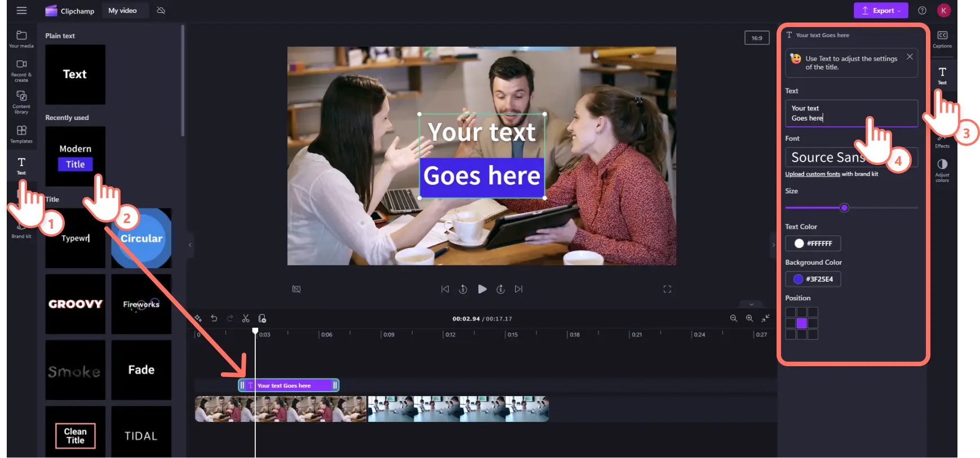Image resolution: width=980 pixels, height=458 pixels.
Task: Open Templates tab in left sidebar
Action: click(x=21, y=134)
